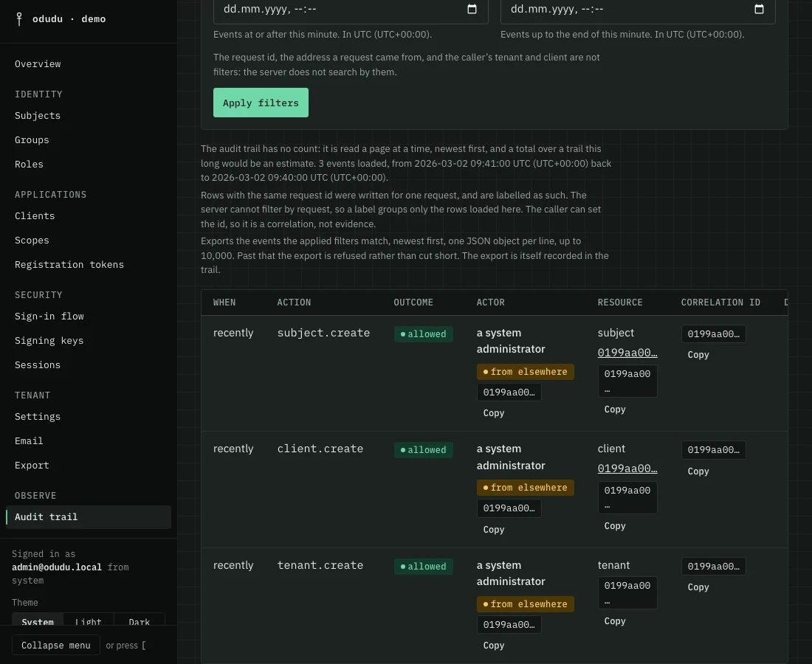812x664 pixels.
Task: Click the ACTOR column header
Action: coord(490,302)
